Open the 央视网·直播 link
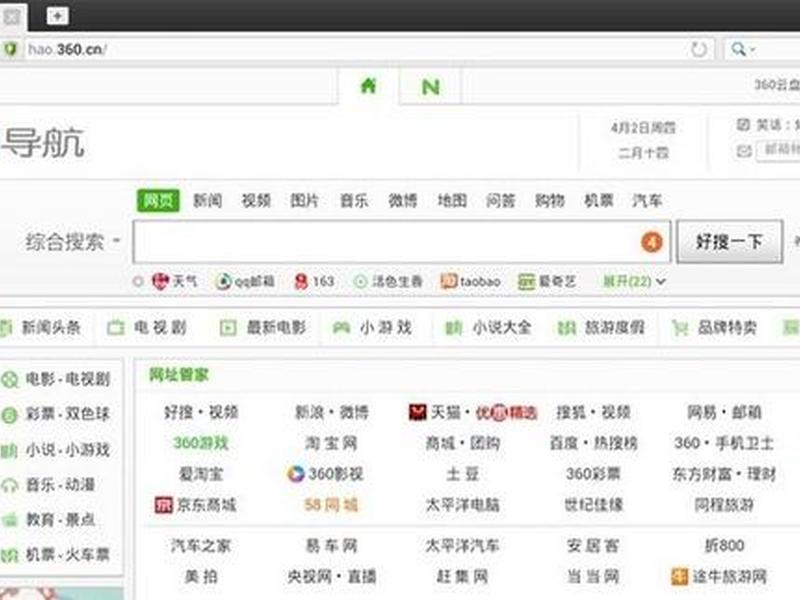 331,577
